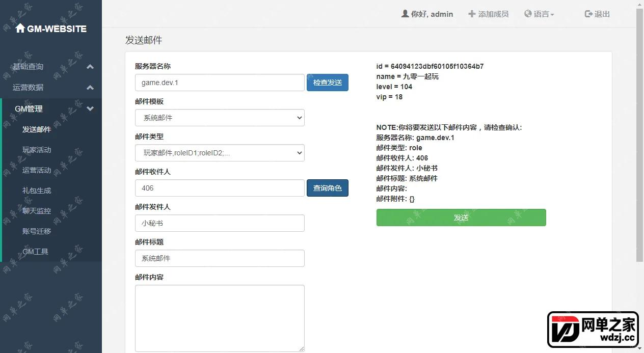The image size is (644, 353).
Task: Open 发送邮件 in the sidebar
Action: coord(37,129)
